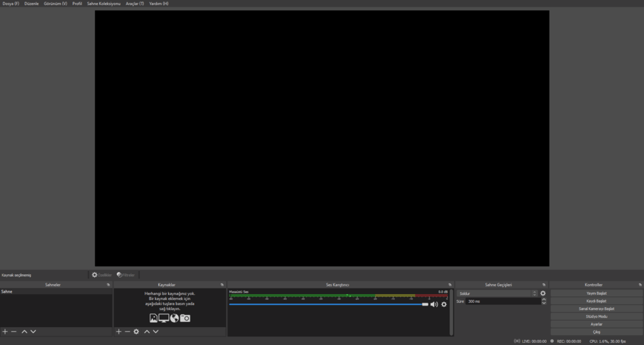Add a source with plus icon
644x345 pixels.
119,331
